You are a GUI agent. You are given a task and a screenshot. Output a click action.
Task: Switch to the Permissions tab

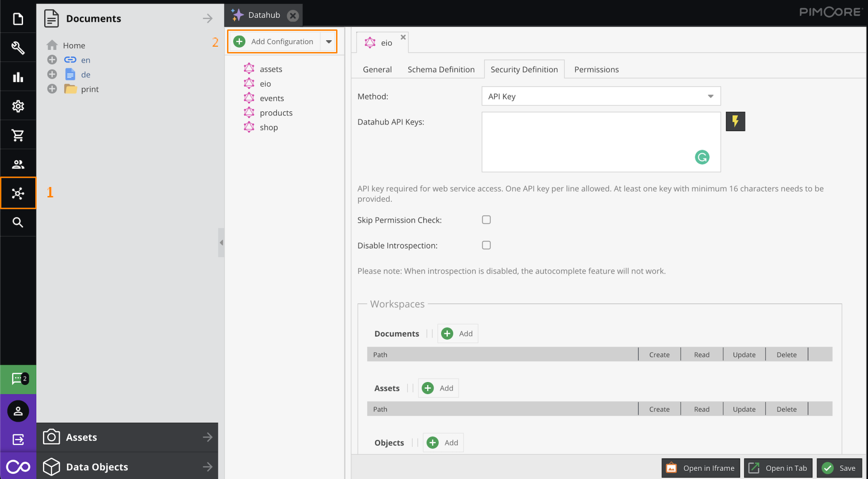tap(596, 69)
